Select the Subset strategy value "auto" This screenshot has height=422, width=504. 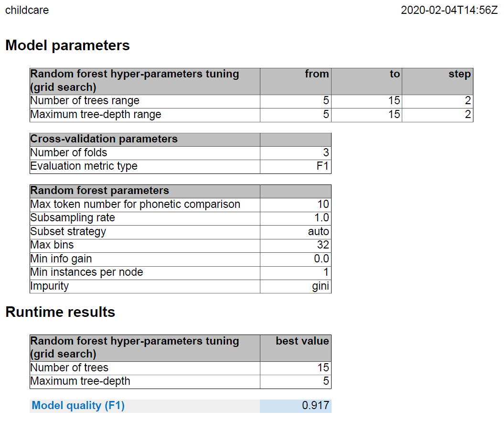point(318,232)
